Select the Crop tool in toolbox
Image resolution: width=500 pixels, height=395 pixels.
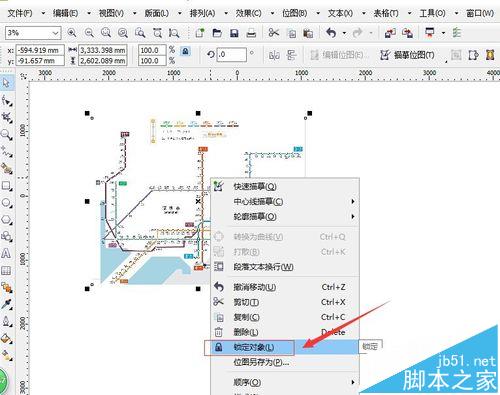point(6,117)
